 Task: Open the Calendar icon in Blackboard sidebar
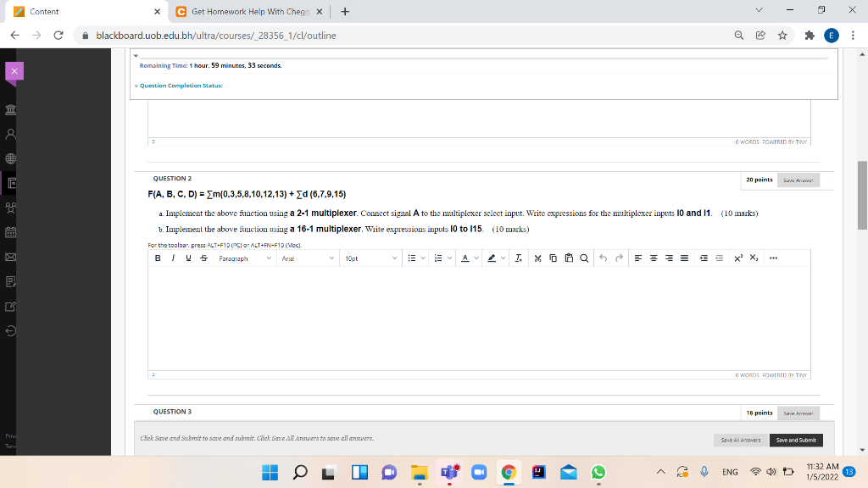pyautogui.click(x=10, y=232)
